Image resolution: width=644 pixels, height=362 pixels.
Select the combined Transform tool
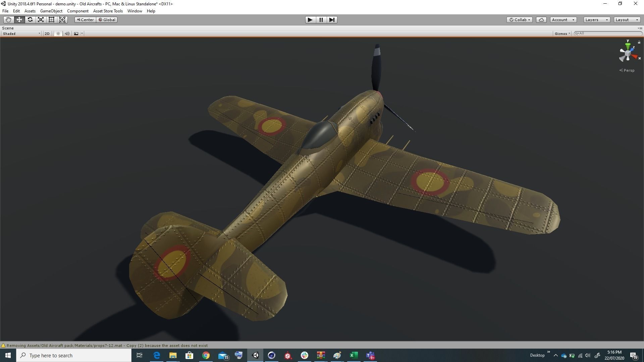point(62,20)
